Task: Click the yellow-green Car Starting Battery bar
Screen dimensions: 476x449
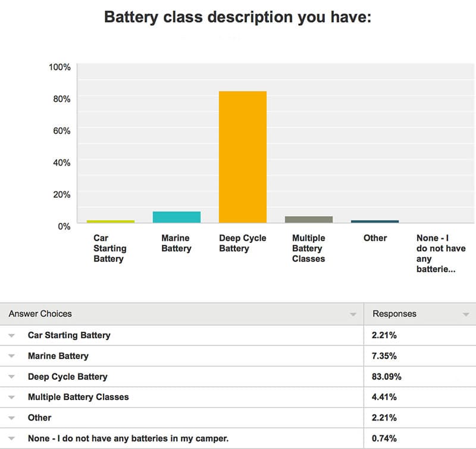Action: [x=111, y=222]
